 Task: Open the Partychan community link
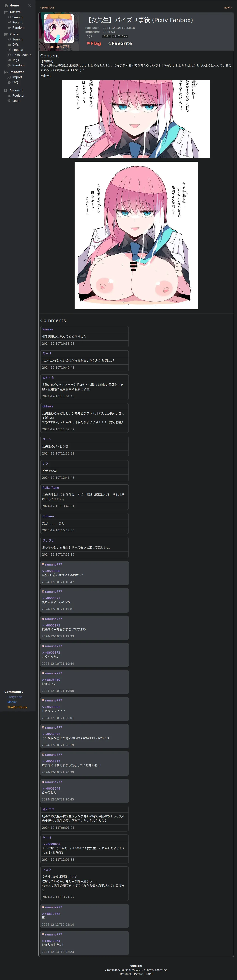point(14,697)
